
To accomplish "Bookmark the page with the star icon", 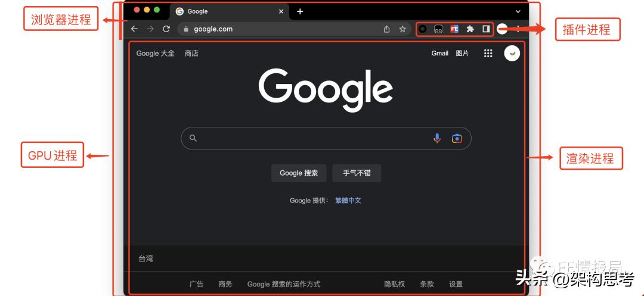I will (x=402, y=29).
